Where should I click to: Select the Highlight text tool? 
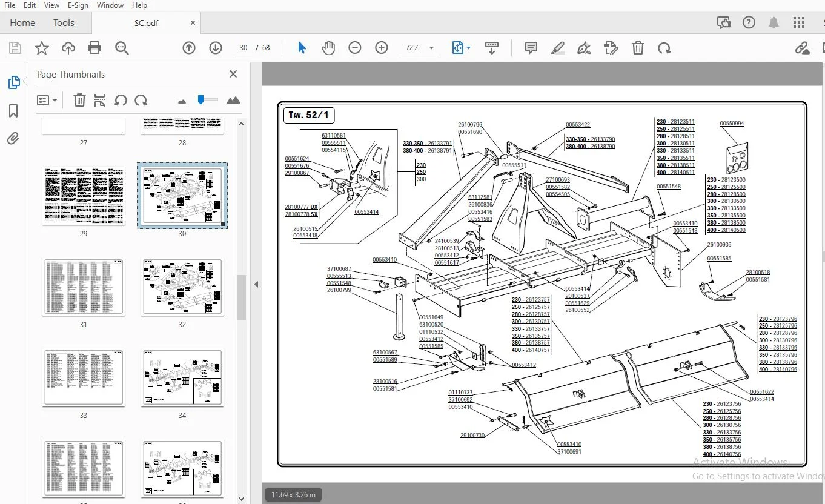click(x=558, y=48)
